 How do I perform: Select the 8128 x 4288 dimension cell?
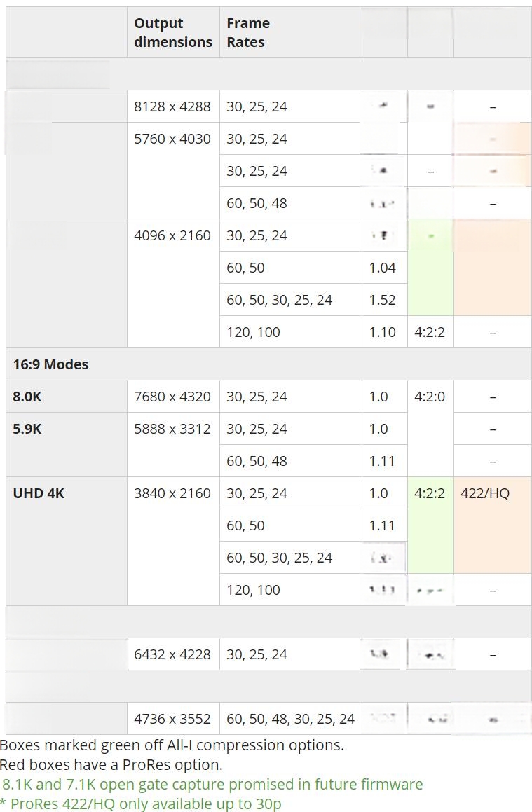point(173,106)
